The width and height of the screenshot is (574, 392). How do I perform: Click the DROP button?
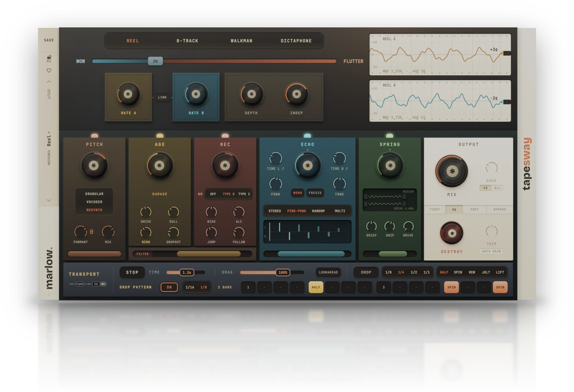pos(366,272)
